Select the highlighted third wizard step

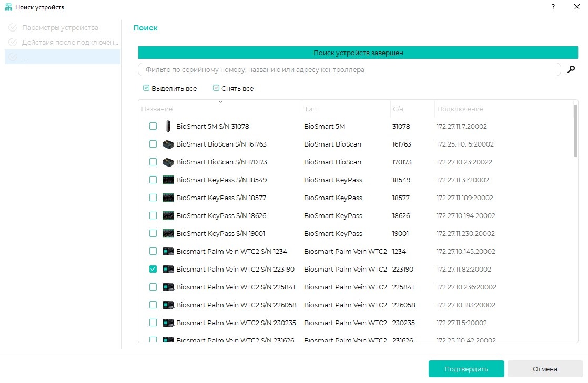coord(63,57)
